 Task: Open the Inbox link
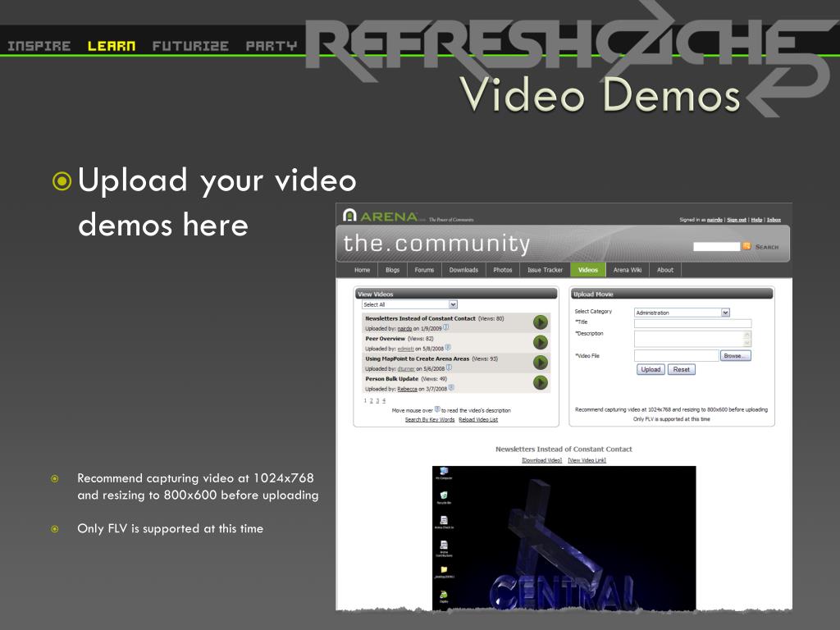774,220
